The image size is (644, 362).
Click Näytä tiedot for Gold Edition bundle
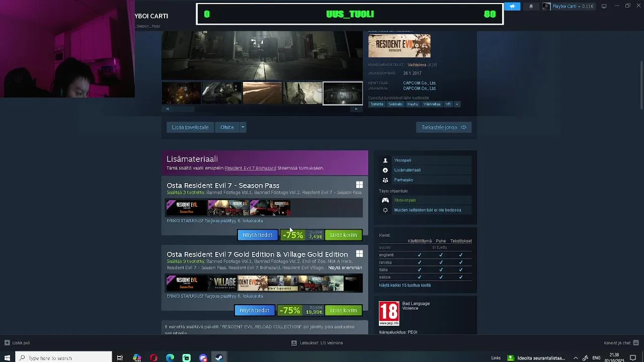pos(255,310)
